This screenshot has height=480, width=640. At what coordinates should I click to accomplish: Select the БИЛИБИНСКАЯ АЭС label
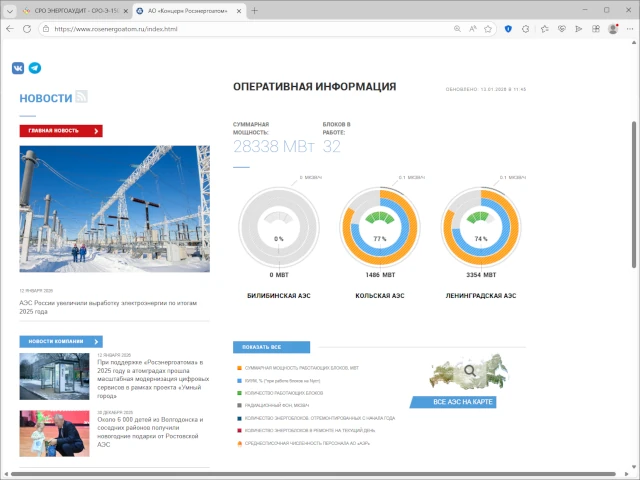coord(279,296)
